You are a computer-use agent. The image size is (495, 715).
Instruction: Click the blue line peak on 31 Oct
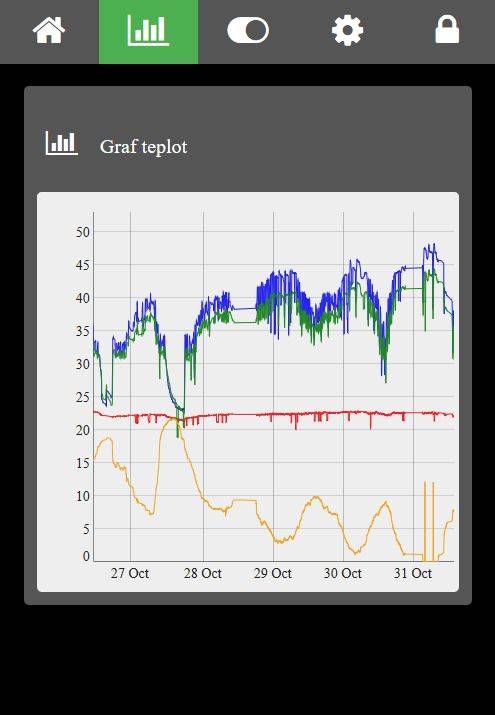click(x=434, y=246)
